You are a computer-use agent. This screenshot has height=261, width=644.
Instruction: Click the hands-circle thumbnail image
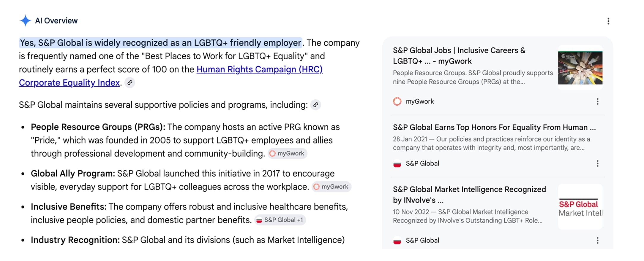(580, 68)
